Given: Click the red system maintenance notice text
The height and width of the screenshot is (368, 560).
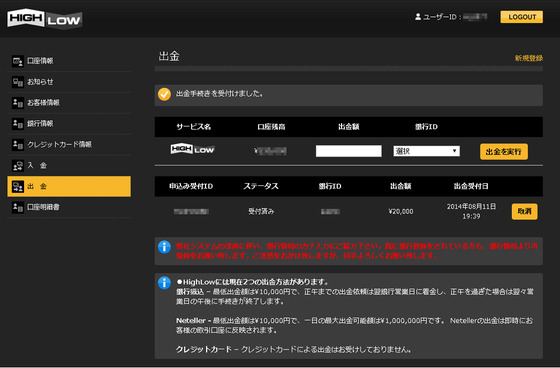Looking at the screenshot, I should pyautogui.click(x=357, y=251).
